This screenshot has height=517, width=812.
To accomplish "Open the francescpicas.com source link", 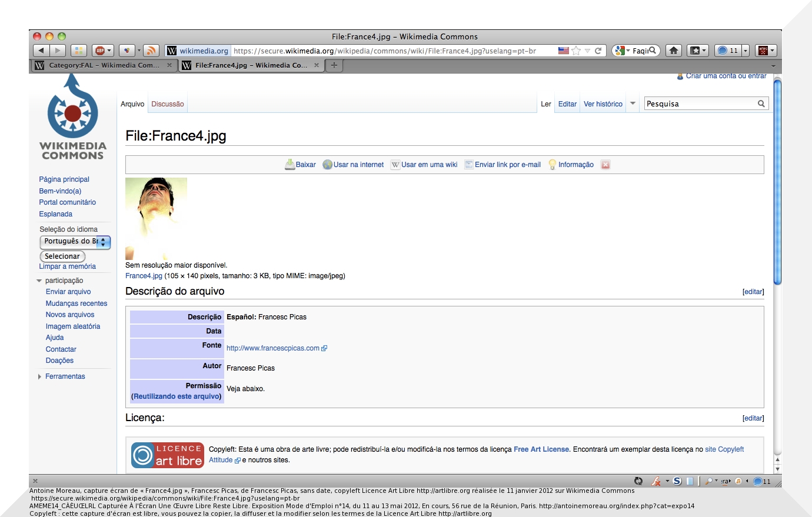I will click(273, 348).
